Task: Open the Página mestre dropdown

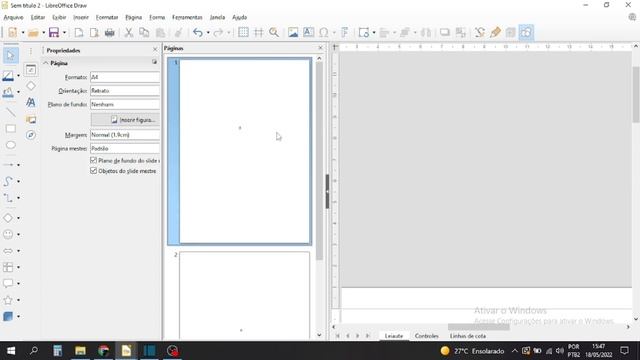Action: (x=125, y=149)
